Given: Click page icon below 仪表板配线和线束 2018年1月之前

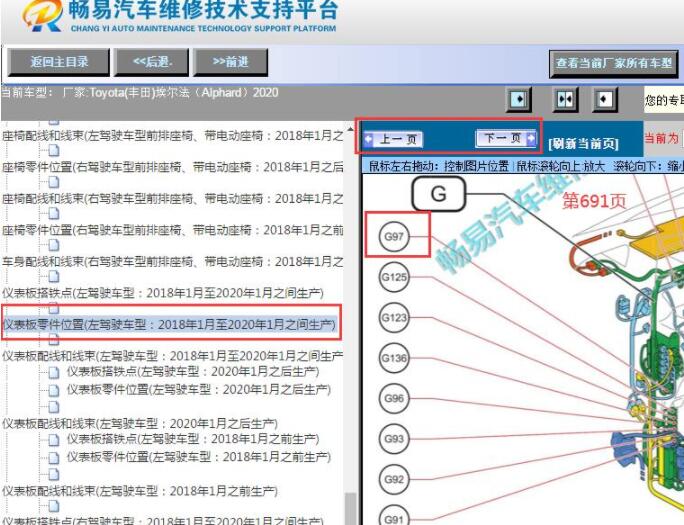Looking at the screenshot, I should 54,506.
